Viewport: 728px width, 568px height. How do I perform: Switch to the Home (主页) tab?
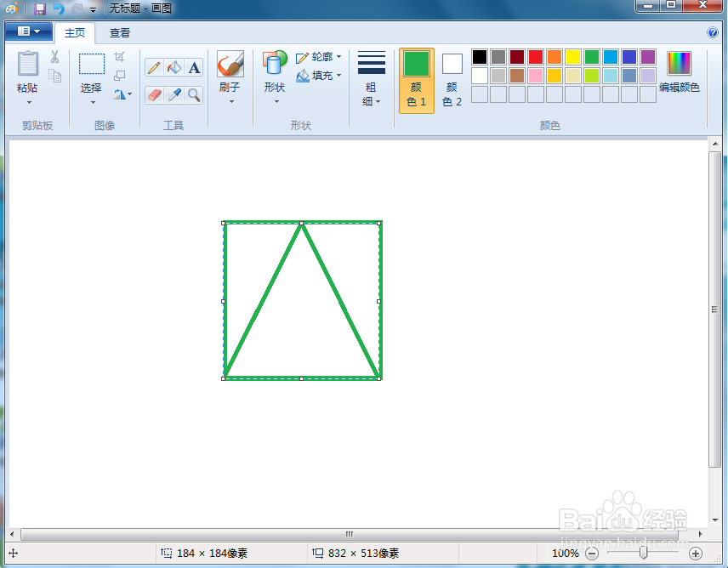click(75, 33)
